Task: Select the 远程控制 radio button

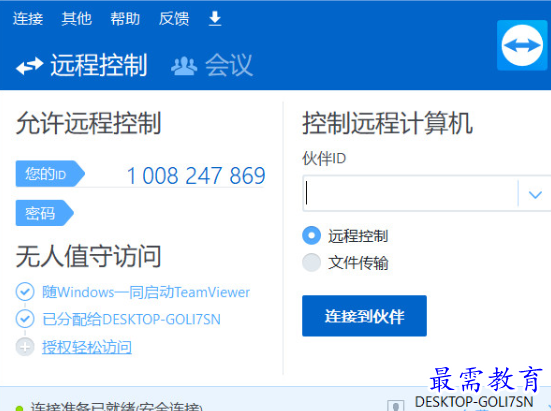Action: [311, 235]
